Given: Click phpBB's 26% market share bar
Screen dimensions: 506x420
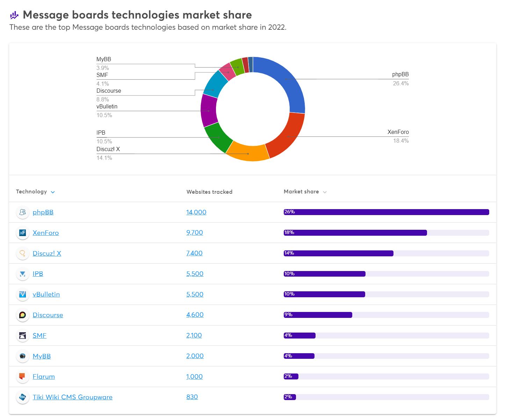Looking at the screenshot, I should pyautogui.click(x=386, y=212).
